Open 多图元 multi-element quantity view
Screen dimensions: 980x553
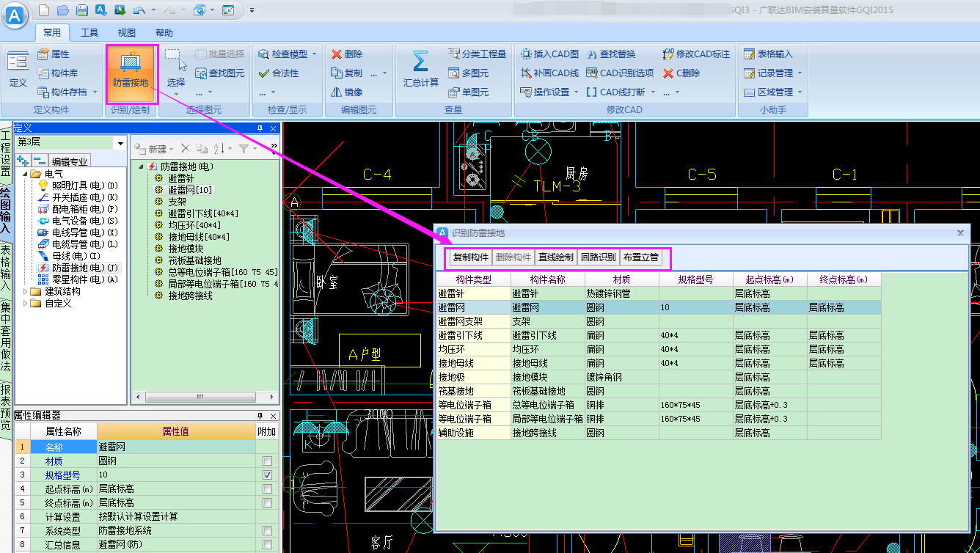469,73
